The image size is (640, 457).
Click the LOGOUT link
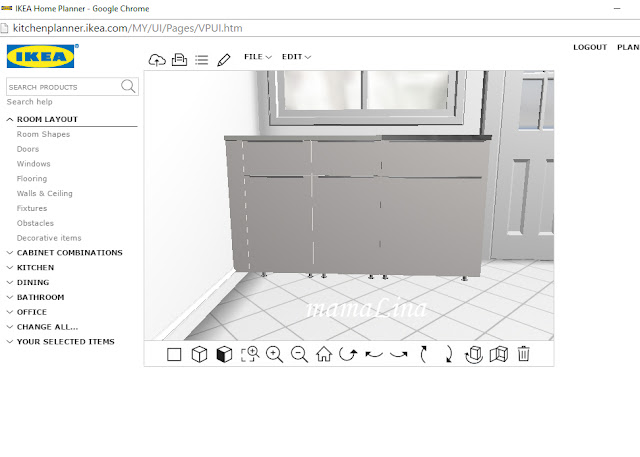click(590, 47)
